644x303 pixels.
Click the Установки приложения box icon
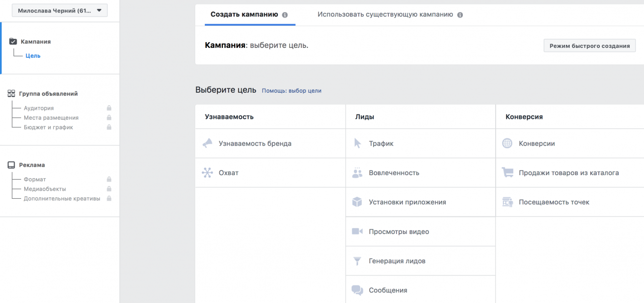pyautogui.click(x=358, y=202)
